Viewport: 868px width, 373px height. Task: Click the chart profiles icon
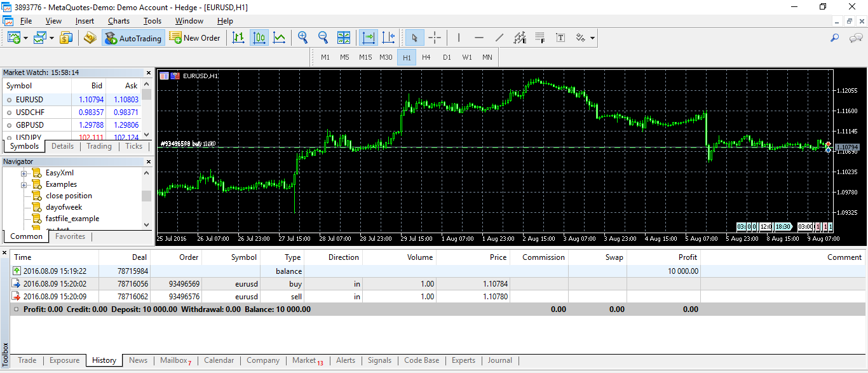tap(41, 38)
